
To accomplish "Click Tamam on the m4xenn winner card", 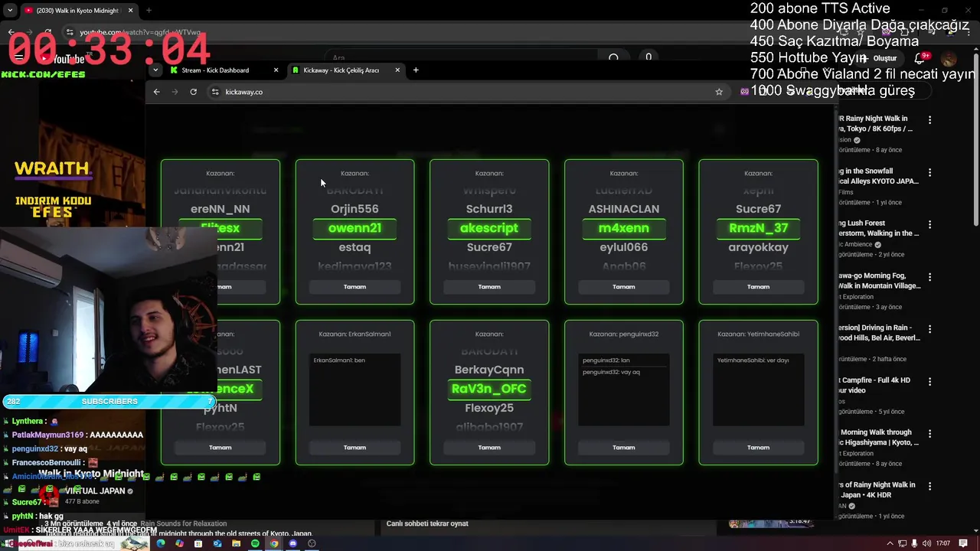I will (x=624, y=287).
